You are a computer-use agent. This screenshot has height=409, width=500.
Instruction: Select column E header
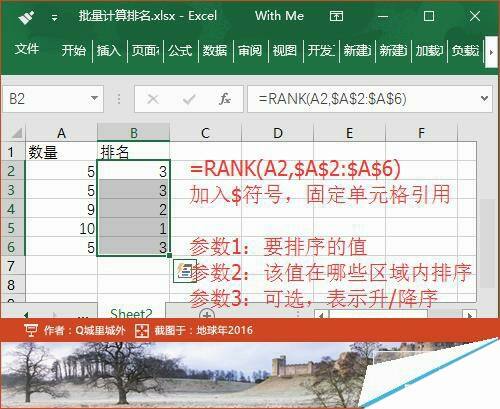click(x=349, y=133)
